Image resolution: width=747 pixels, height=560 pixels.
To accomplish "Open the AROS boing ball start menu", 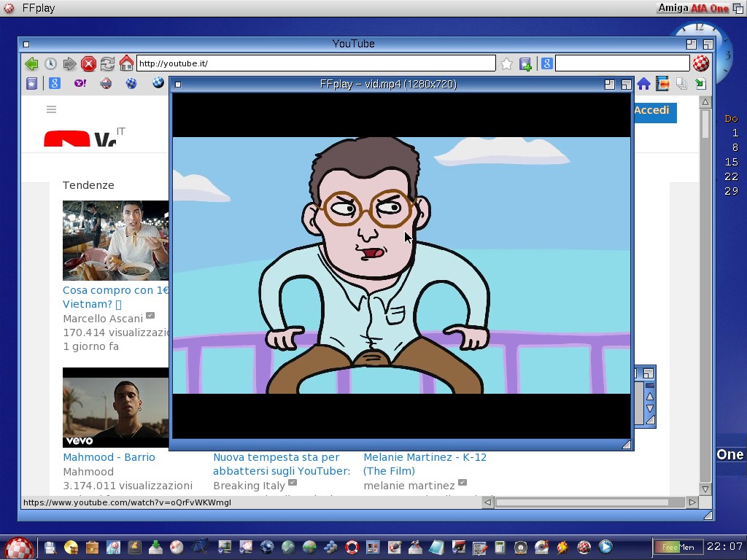I will [18, 547].
